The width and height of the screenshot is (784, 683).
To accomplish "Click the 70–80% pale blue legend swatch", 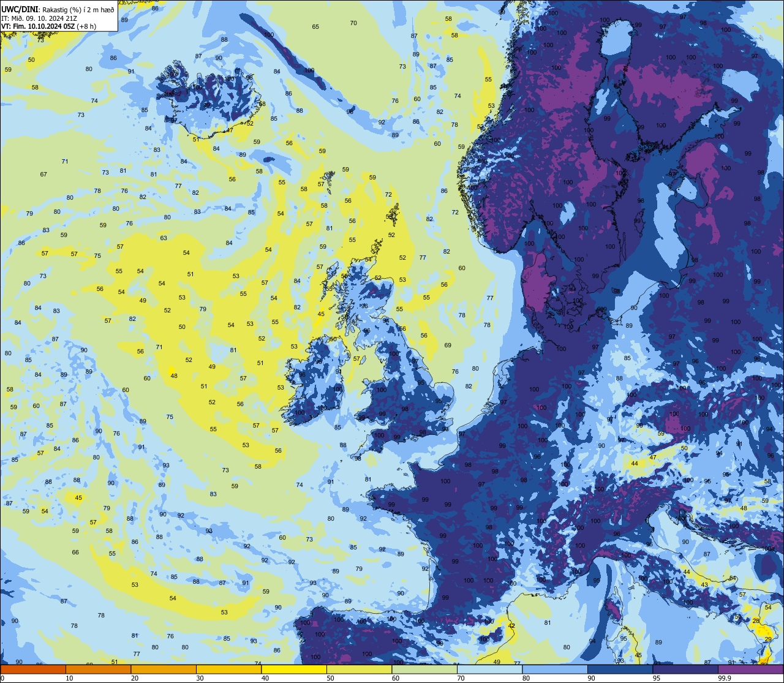I will coord(490,669).
